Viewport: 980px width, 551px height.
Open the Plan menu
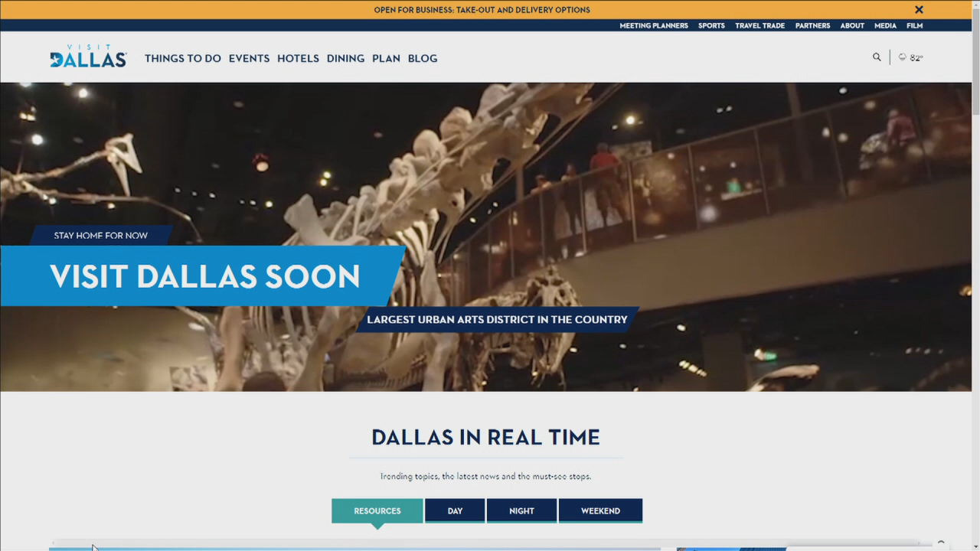pos(386,58)
